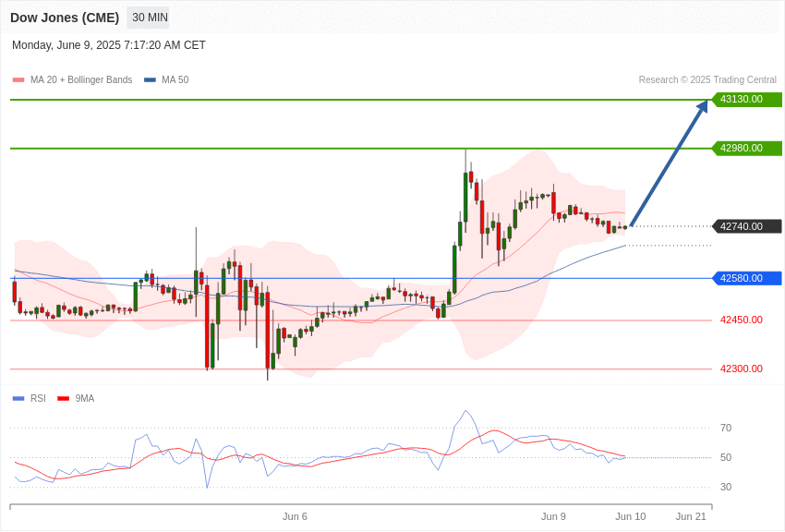The image size is (785, 532).
Task: Click the 42740.00 current price tag
Action: coord(747,226)
